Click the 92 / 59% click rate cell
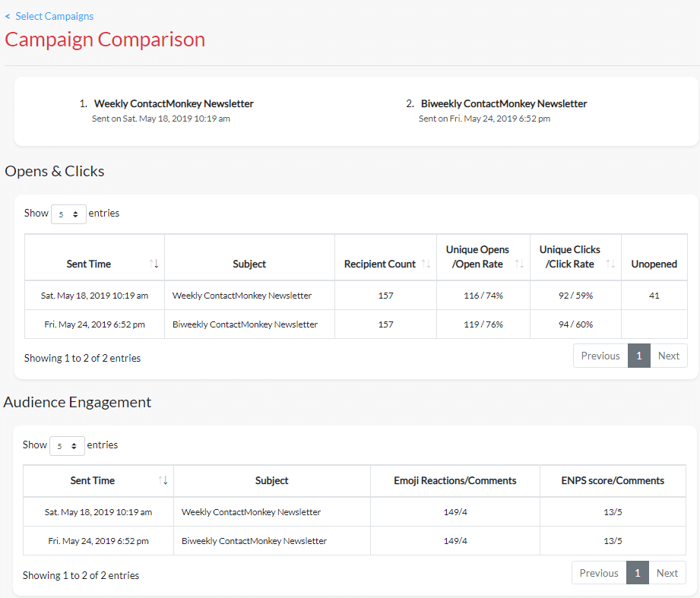The image size is (700, 598). 575,296
